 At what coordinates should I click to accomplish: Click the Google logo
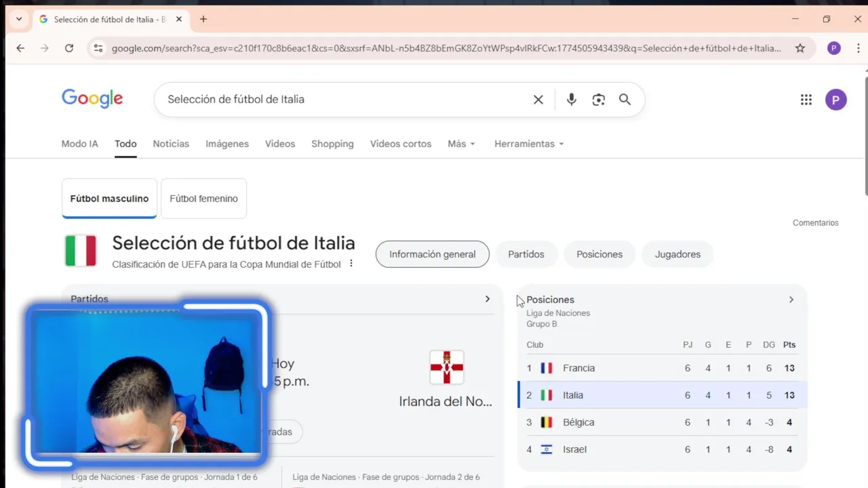92,99
